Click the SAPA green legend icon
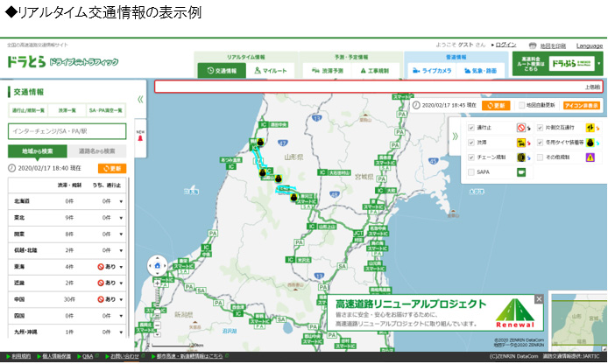608x364 pixels. [x=520, y=172]
